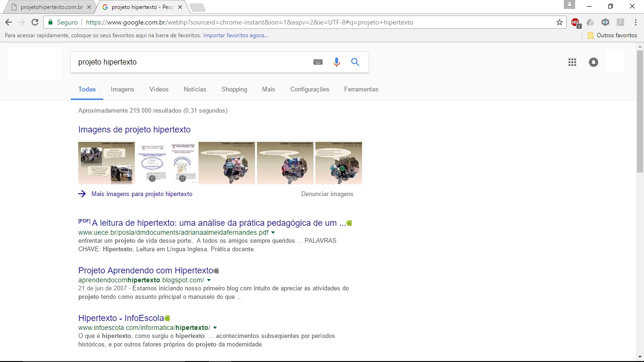Expand options arrow for blogspot result
644x362 pixels.
click(209, 280)
